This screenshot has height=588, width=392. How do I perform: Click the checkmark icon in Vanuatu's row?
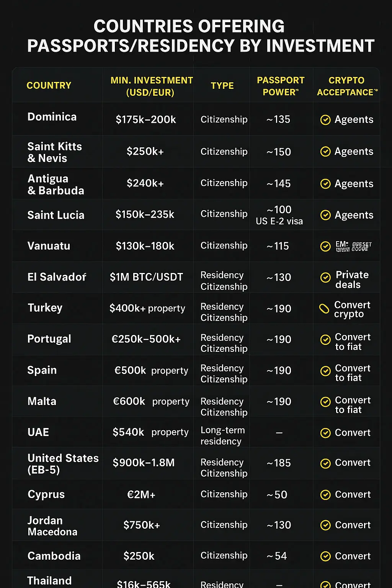tap(325, 246)
